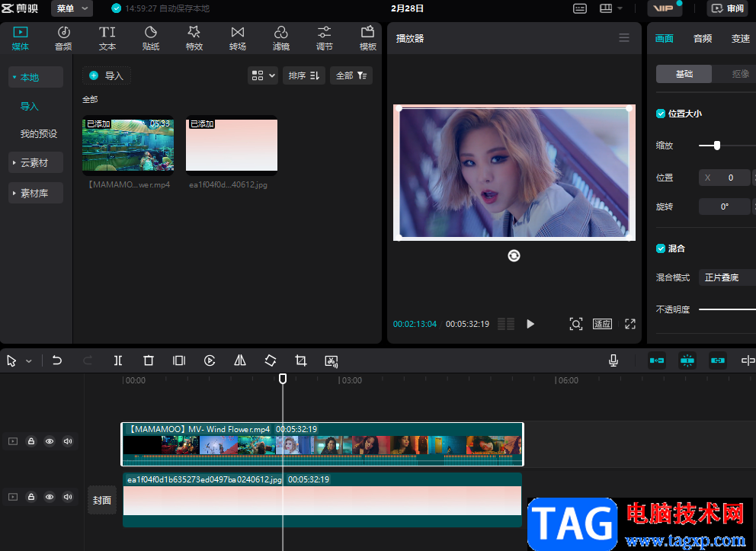Open the 转场 transitions tab
This screenshot has width=756, height=551.
click(238, 38)
